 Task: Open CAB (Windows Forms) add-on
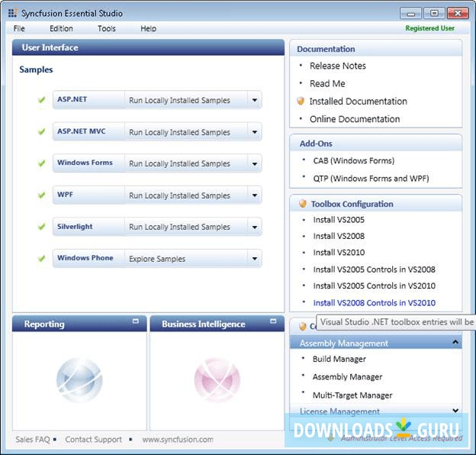(x=354, y=160)
